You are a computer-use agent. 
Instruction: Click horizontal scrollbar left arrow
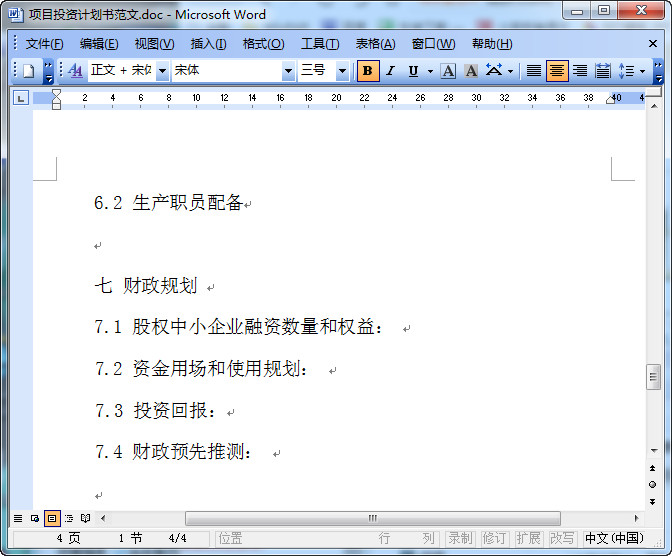pos(103,519)
